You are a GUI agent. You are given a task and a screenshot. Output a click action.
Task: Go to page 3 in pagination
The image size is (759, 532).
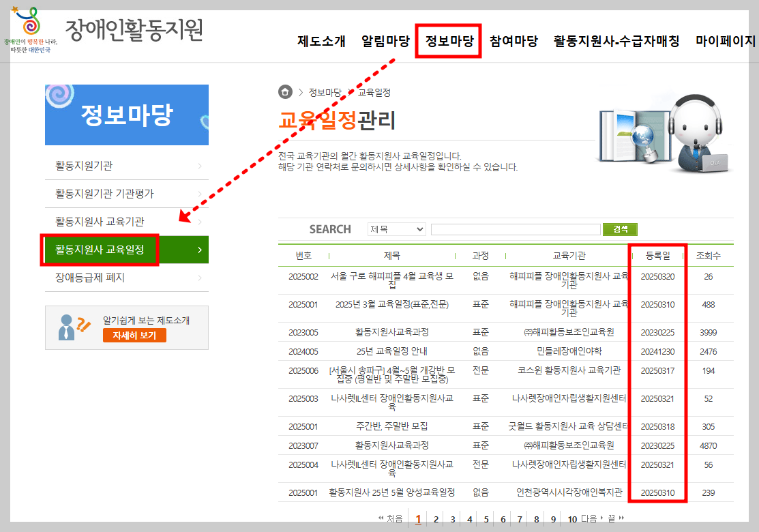click(453, 520)
